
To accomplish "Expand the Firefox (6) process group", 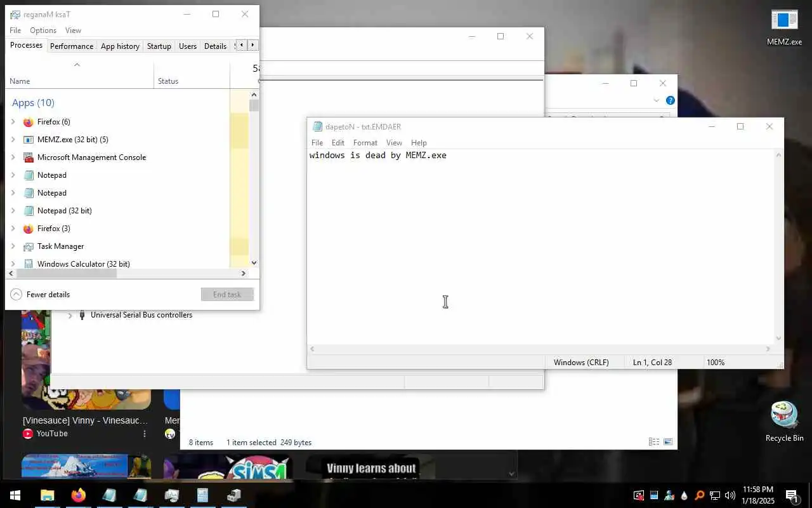I will pos(13,122).
